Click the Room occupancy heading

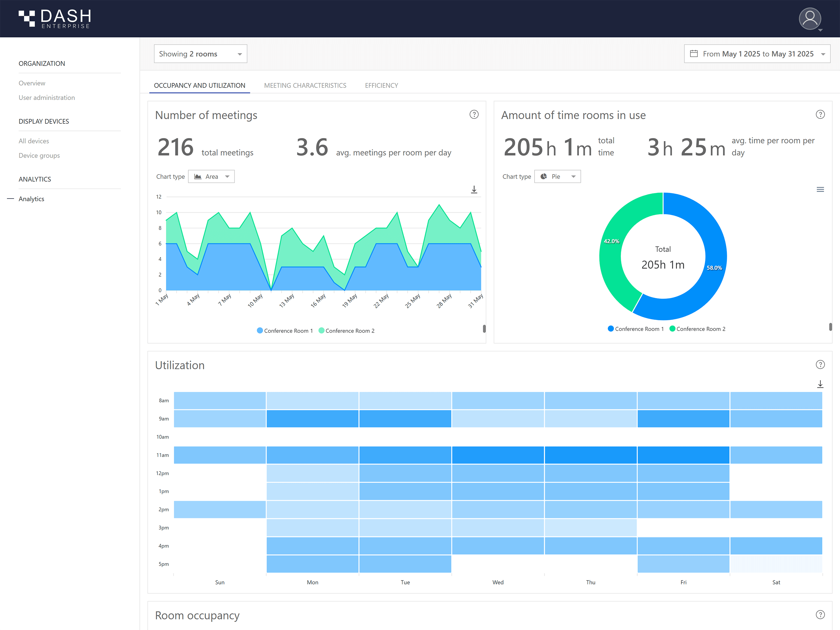[197, 616]
